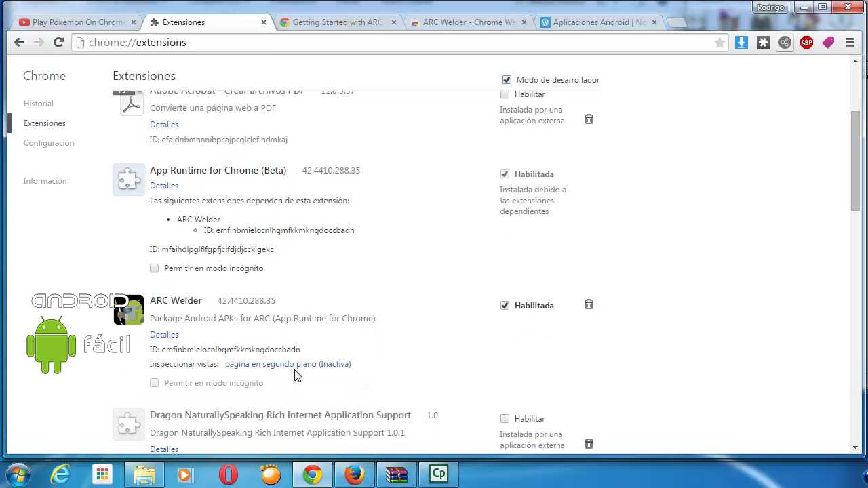Switch to Aplicaciones Android tab
Image resolution: width=868 pixels, height=488 pixels.
(x=597, y=22)
